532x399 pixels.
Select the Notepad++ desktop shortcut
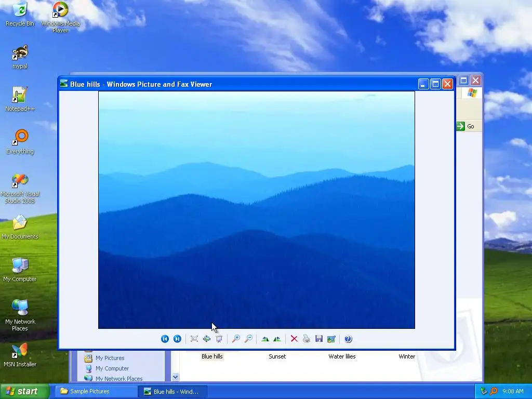[20, 99]
